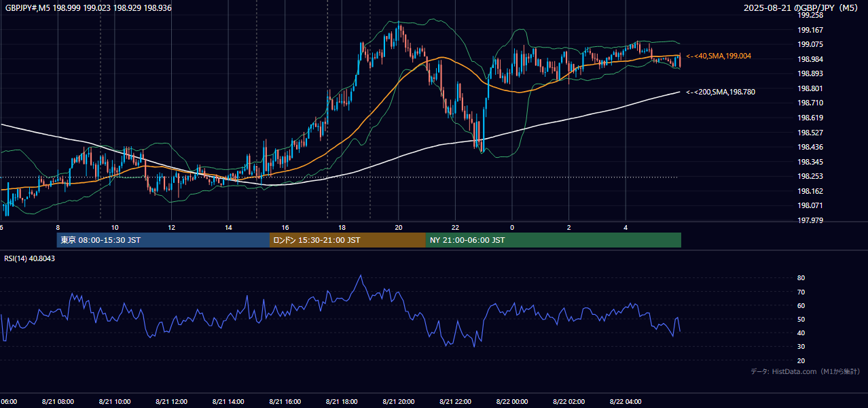The image size is (868, 408).
Task: Click the 8/21 22:00 time axis label
Action: click(x=456, y=402)
